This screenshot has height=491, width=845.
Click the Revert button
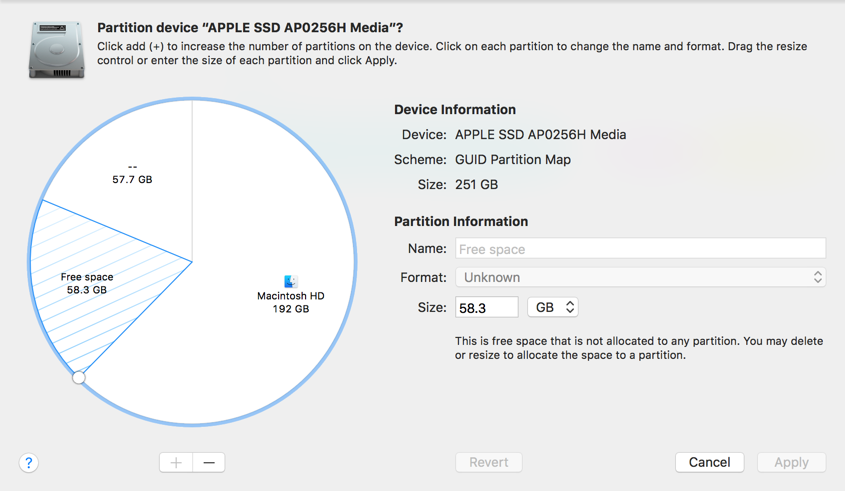[x=489, y=462]
